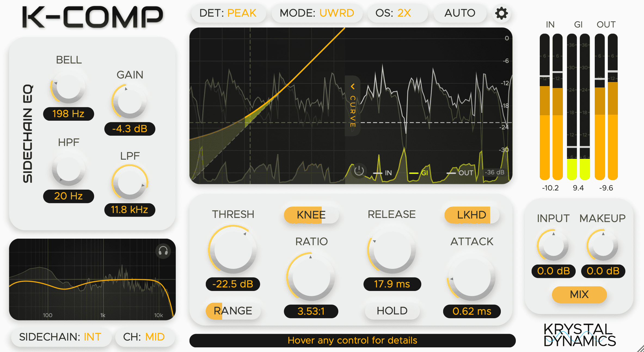Toggle the HOLD button
Image resolution: width=644 pixels, height=352 pixels.
[x=392, y=311]
